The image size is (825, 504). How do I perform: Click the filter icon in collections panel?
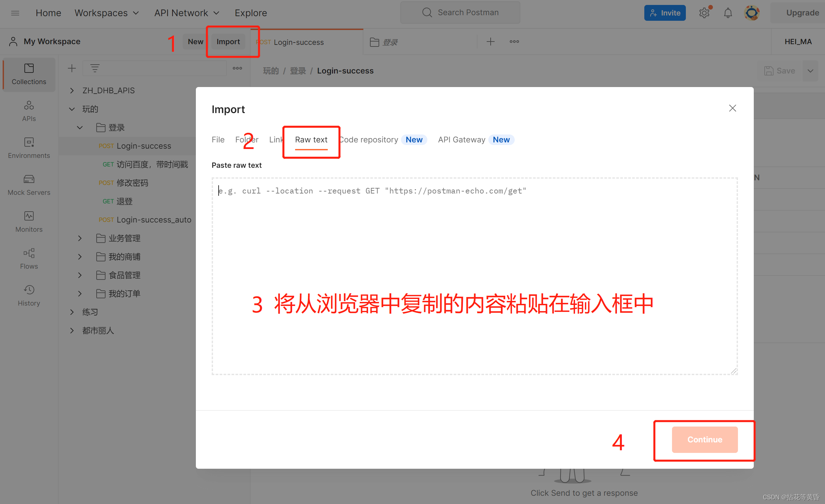point(95,68)
